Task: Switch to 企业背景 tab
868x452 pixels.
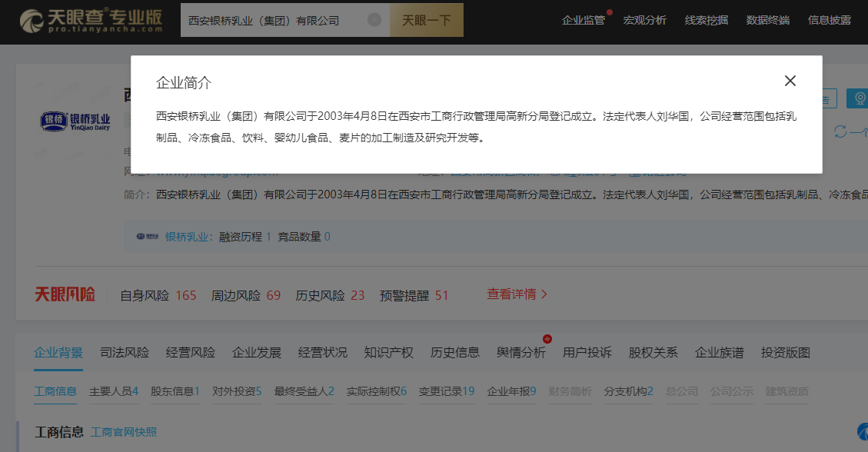Action: (58, 352)
